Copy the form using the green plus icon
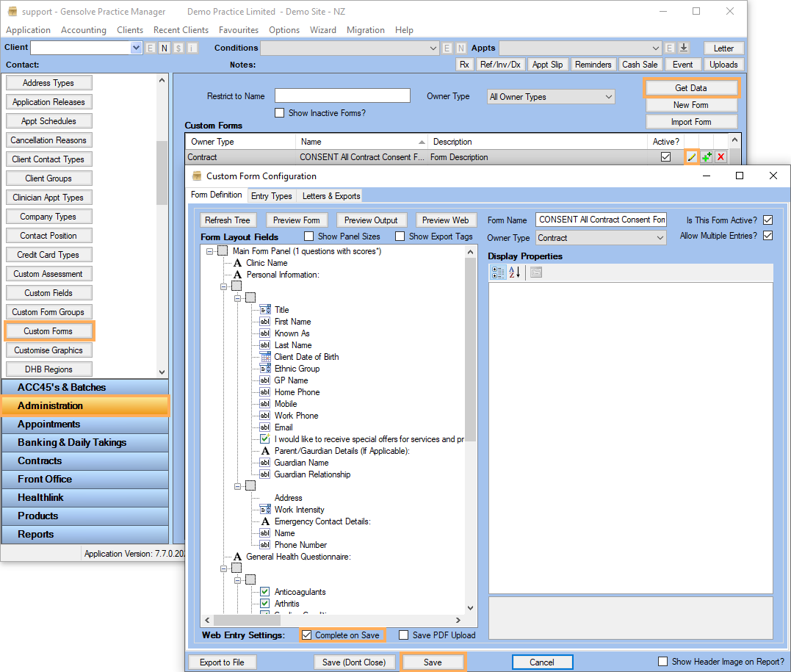Image resolution: width=791 pixels, height=672 pixels. (706, 156)
